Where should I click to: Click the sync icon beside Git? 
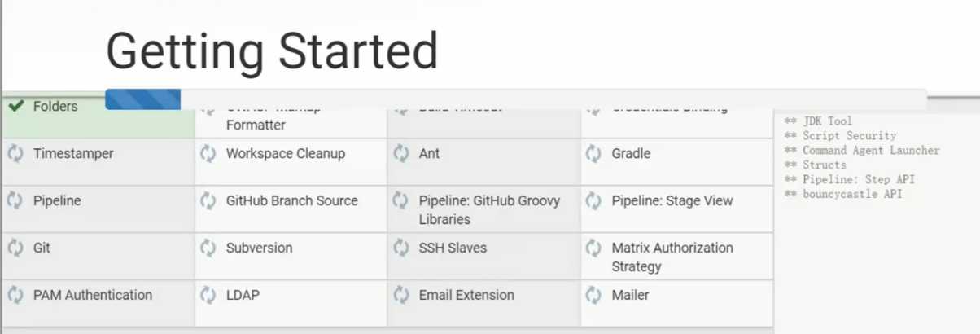(15, 248)
